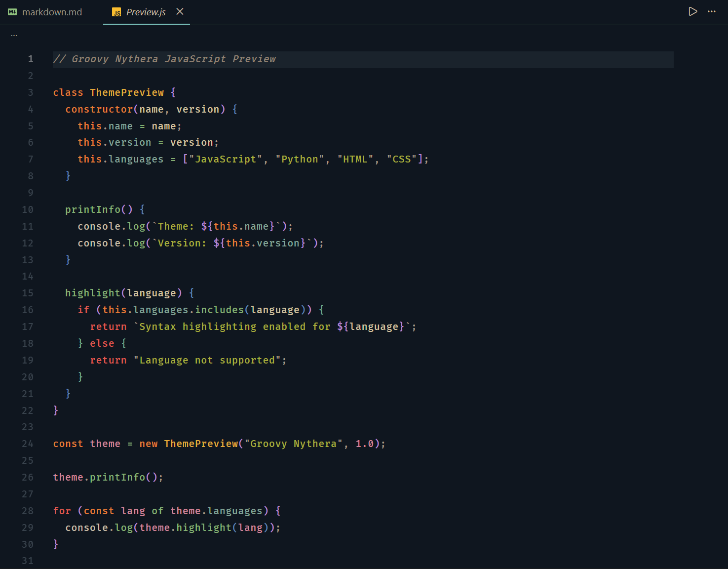Screen dimensions: 728x569
Task: Click the printInfo method name on line 10
Action: tap(92, 209)
